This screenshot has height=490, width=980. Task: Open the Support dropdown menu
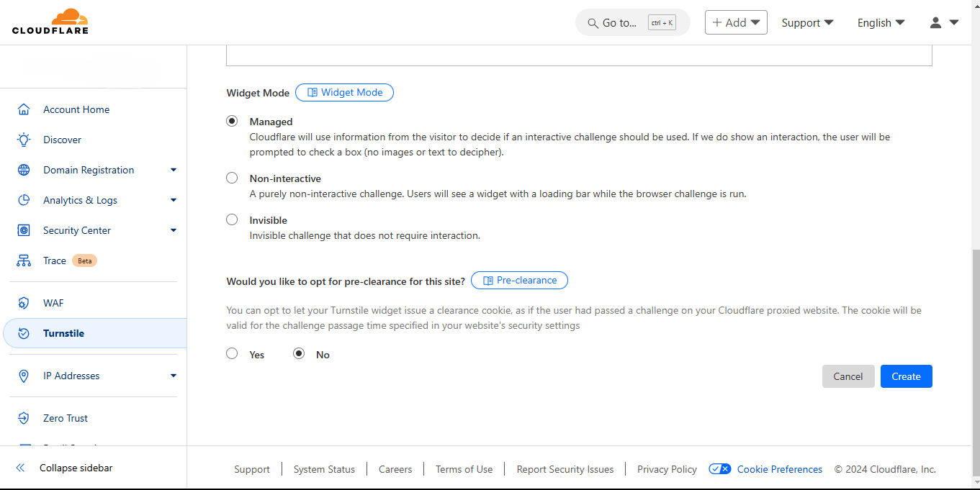(x=807, y=22)
